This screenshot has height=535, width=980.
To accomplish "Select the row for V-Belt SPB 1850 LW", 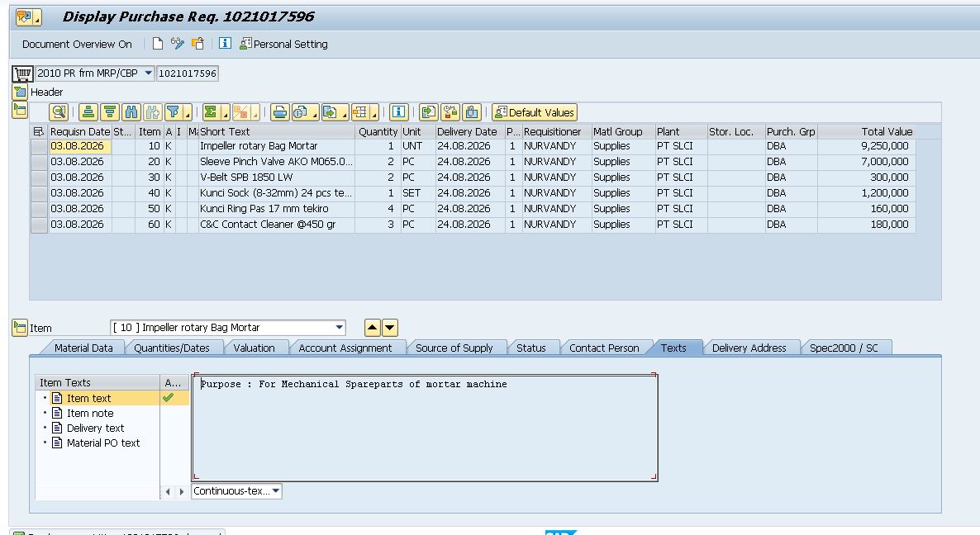I will point(39,178).
